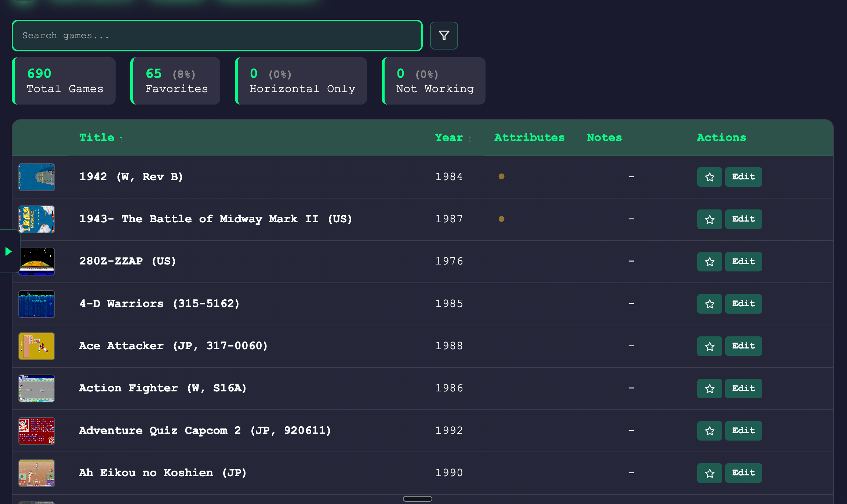Toggle favorite star for 1942

pyautogui.click(x=709, y=177)
